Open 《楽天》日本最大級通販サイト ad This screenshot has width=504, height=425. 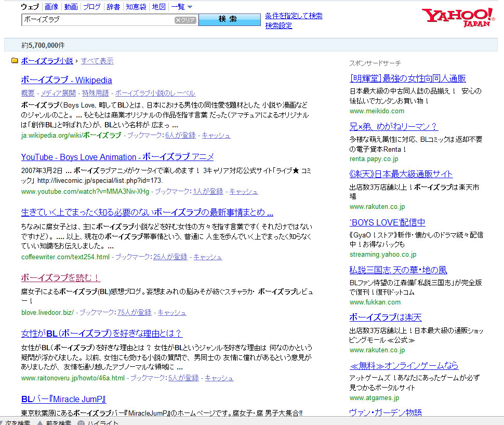[x=401, y=174]
